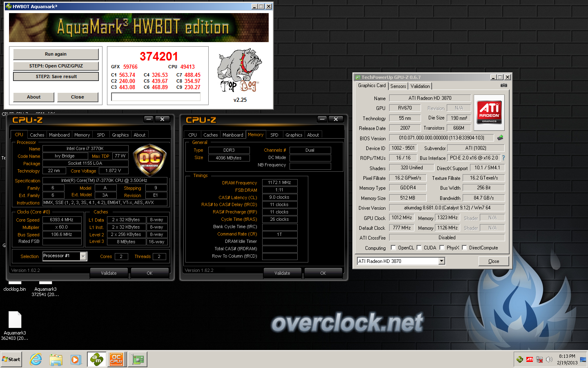Click the HWBOT Aquamark title bar icon

pos(8,6)
